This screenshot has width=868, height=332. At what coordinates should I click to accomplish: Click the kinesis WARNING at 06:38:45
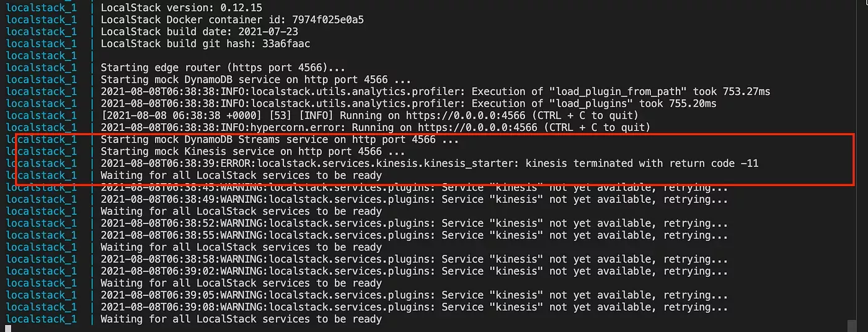414,187
